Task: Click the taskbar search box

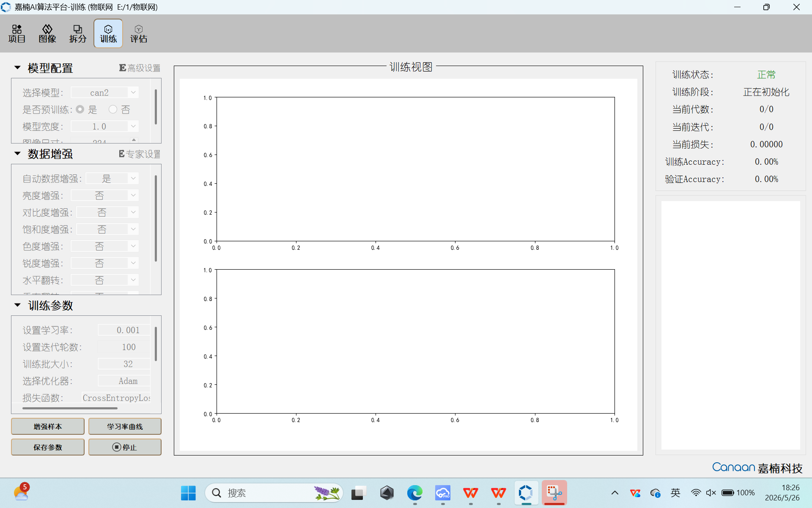Action: pos(274,493)
